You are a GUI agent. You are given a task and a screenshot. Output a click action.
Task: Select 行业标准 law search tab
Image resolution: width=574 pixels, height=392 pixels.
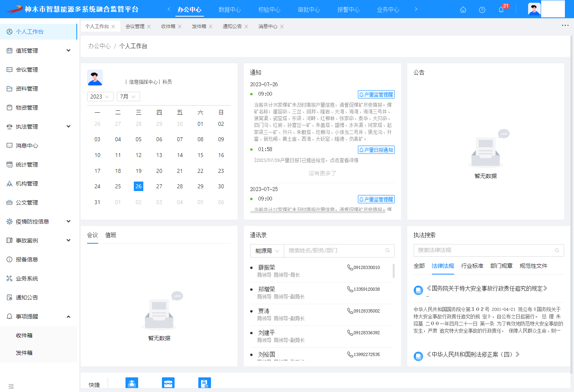point(472,266)
